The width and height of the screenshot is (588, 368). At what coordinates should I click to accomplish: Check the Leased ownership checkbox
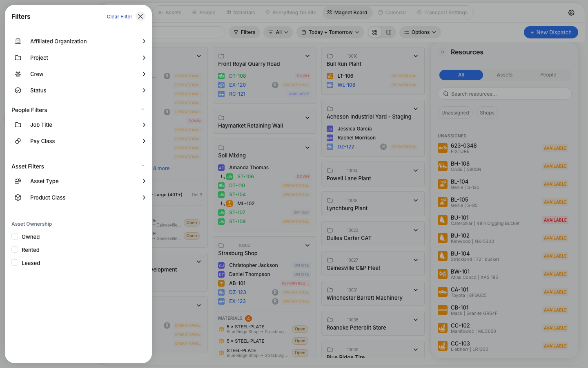(x=15, y=263)
